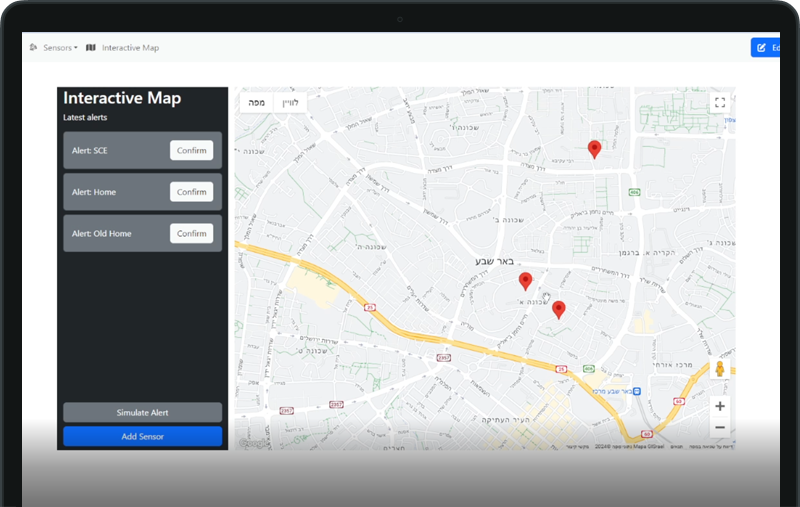Image resolution: width=800 pixels, height=507 pixels.
Task: Click the lowest red map marker
Action: coord(559,309)
